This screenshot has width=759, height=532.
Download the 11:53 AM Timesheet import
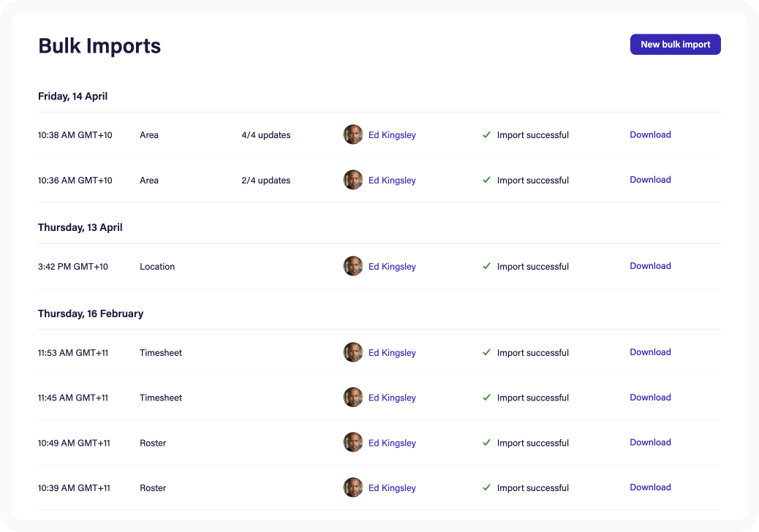[650, 352]
